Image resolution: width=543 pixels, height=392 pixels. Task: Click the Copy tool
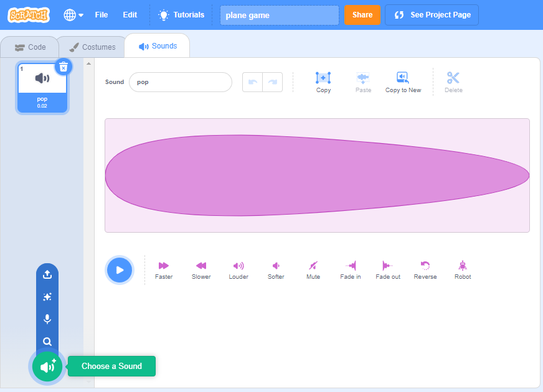pos(323,82)
